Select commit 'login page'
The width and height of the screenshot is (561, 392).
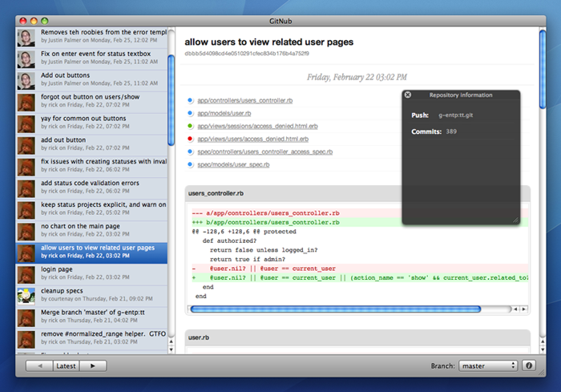91,274
